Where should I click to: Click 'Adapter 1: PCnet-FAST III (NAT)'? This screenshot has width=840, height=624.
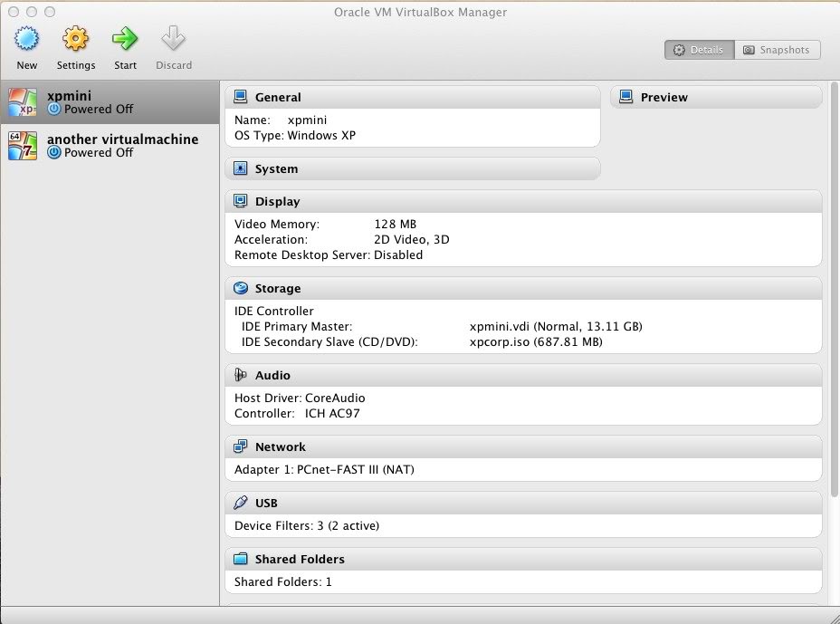click(324, 469)
